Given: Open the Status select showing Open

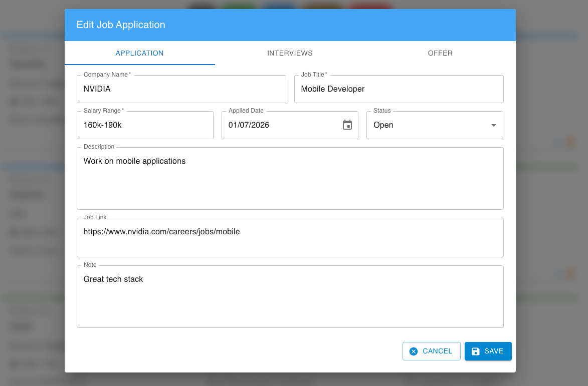Looking at the screenshot, I should [429, 125].
